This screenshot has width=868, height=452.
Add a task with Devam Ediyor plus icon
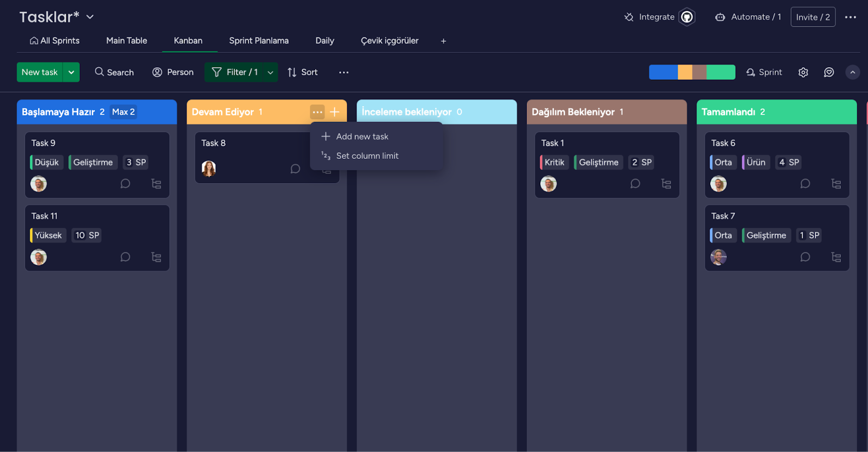coord(335,112)
